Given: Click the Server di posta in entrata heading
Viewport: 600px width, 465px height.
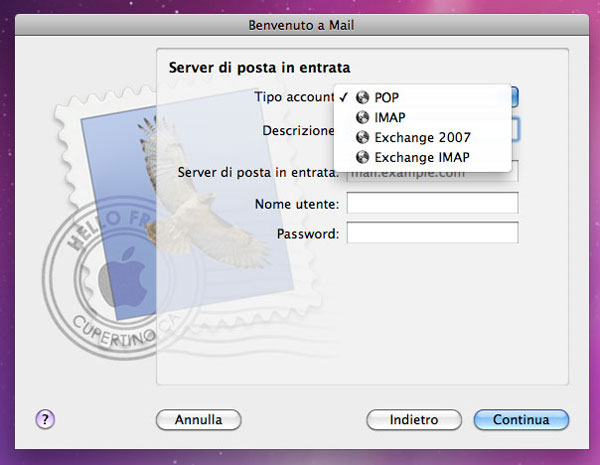Looking at the screenshot, I should [x=258, y=68].
